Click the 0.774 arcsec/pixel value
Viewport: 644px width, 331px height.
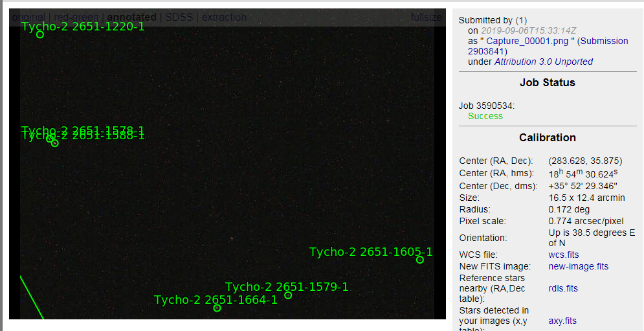pos(586,222)
